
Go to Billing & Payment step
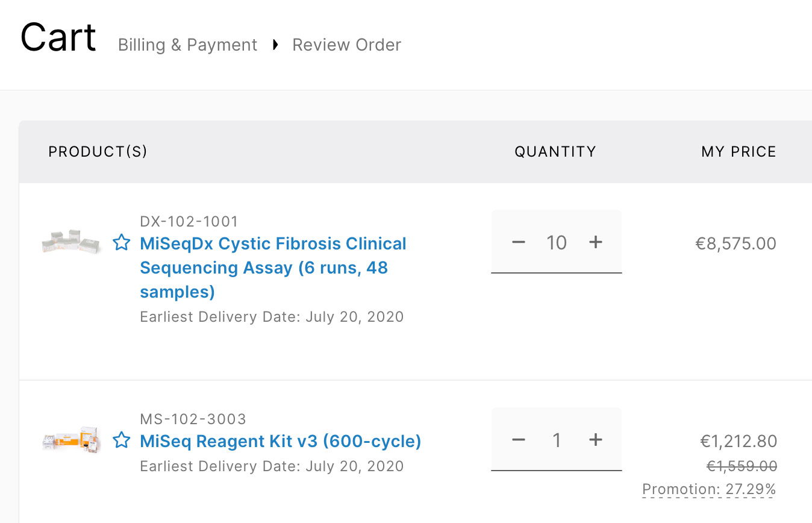[187, 45]
